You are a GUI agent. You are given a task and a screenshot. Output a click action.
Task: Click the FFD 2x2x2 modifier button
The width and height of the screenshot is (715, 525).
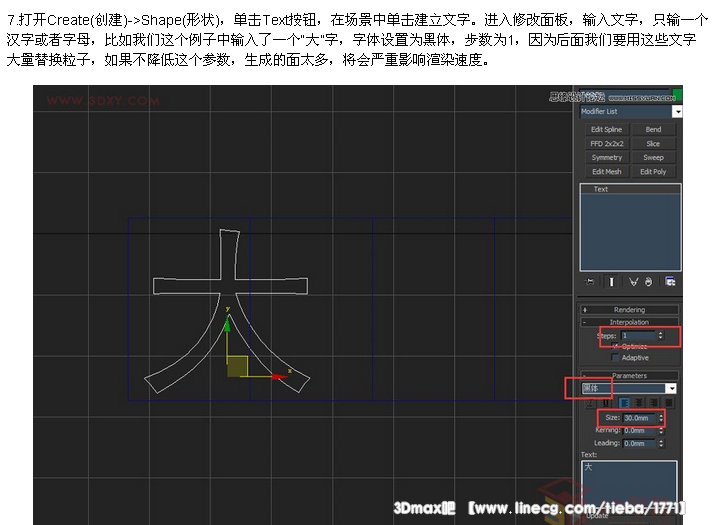(x=606, y=144)
